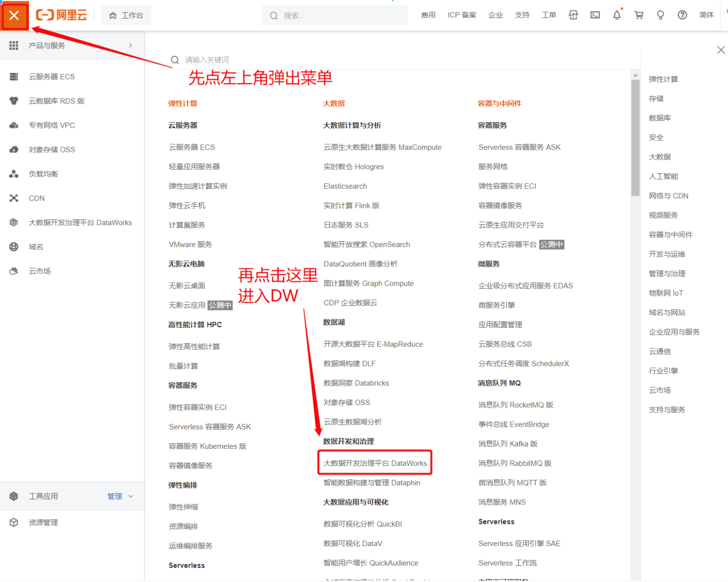Screen dimensions: 728x582
Task: Click the 云数据库 RDS 版 sidebar icon
Action: click(x=14, y=101)
